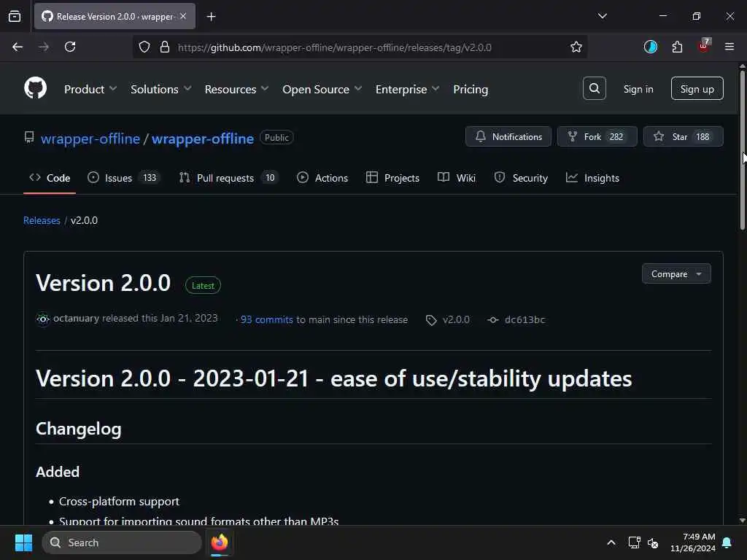
Task: Click the blue circular extension icon in toolbar
Action: click(650, 47)
